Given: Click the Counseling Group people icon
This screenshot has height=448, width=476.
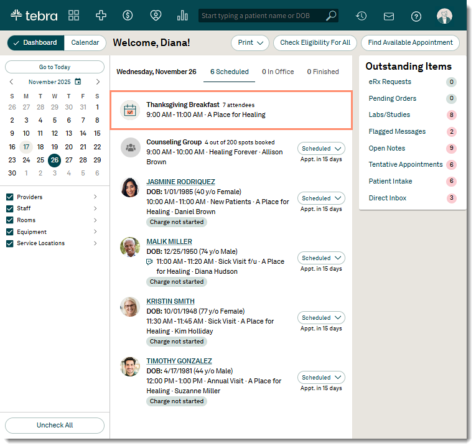Looking at the screenshot, I should (x=131, y=147).
